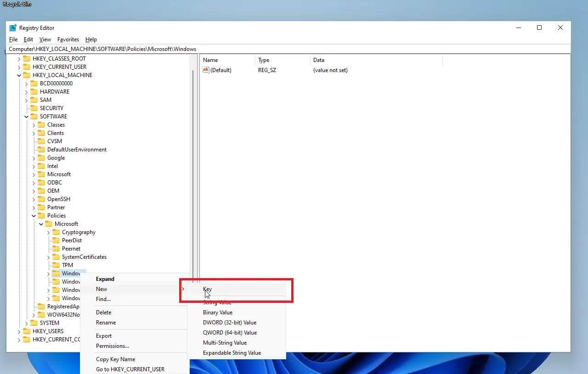
Task: Select the ODBC folder icon
Action: [42, 183]
